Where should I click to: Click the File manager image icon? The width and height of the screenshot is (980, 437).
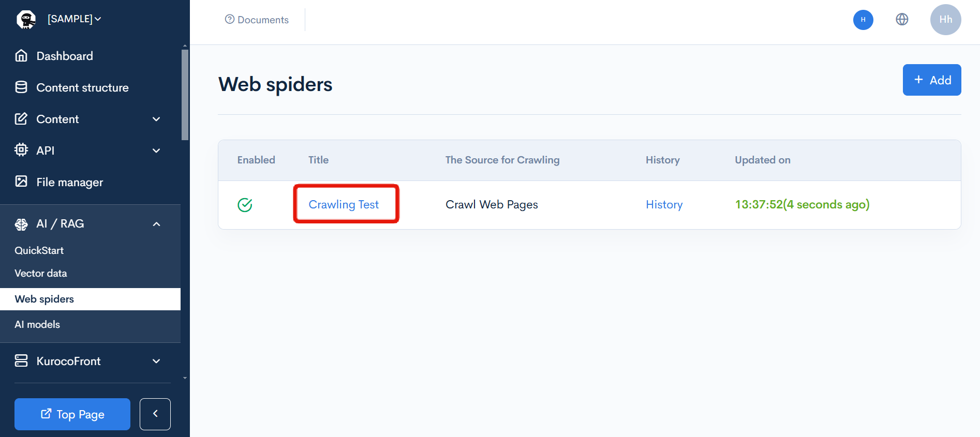point(21,182)
